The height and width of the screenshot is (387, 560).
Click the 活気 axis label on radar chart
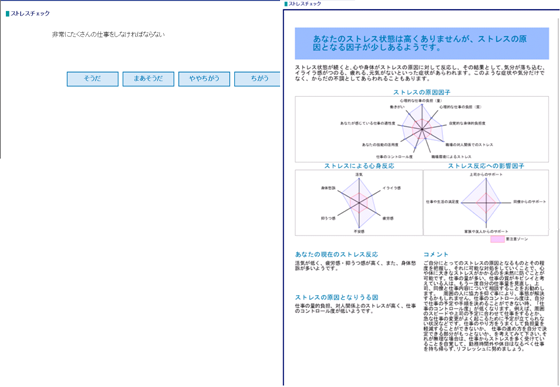pos(359,175)
